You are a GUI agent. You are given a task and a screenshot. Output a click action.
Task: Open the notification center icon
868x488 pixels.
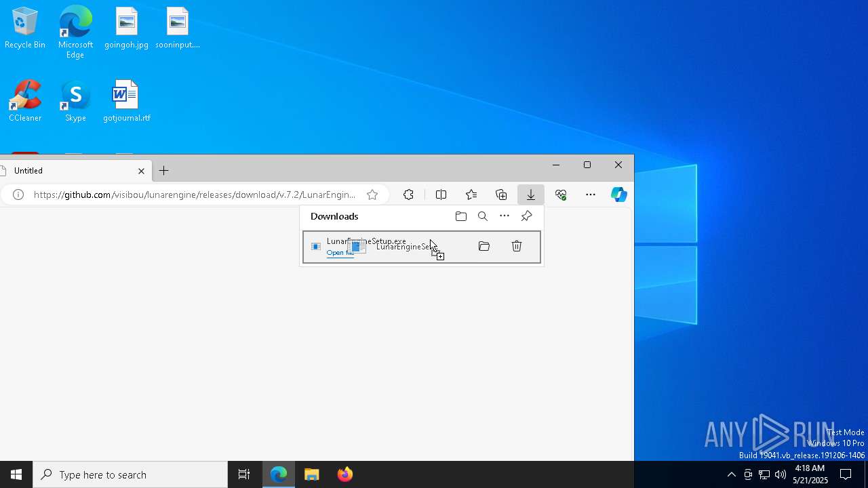click(x=846, y=474)
